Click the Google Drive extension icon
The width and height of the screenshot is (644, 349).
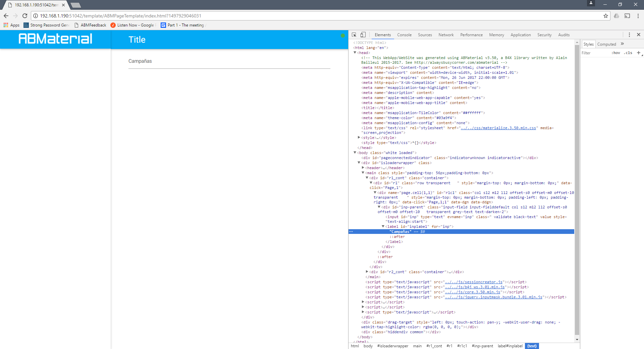(616, 16)
